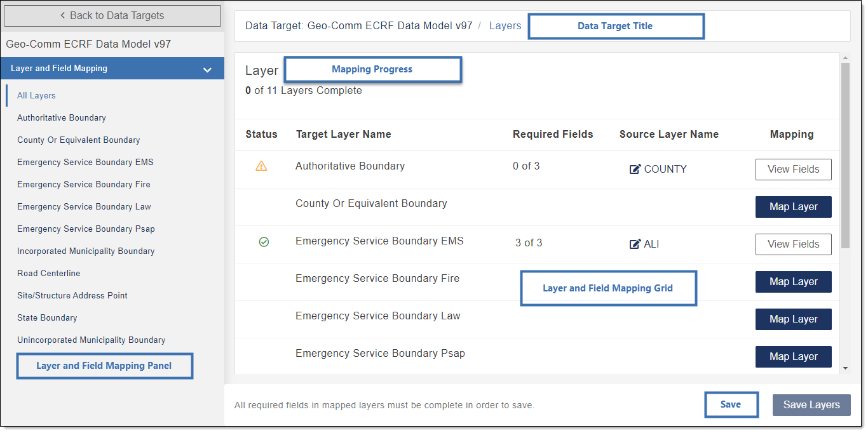Screen dimensions: 868x433
Task: Click View Fields for Emergency Service Boundary EMS
Action: [x=793, y=244]
